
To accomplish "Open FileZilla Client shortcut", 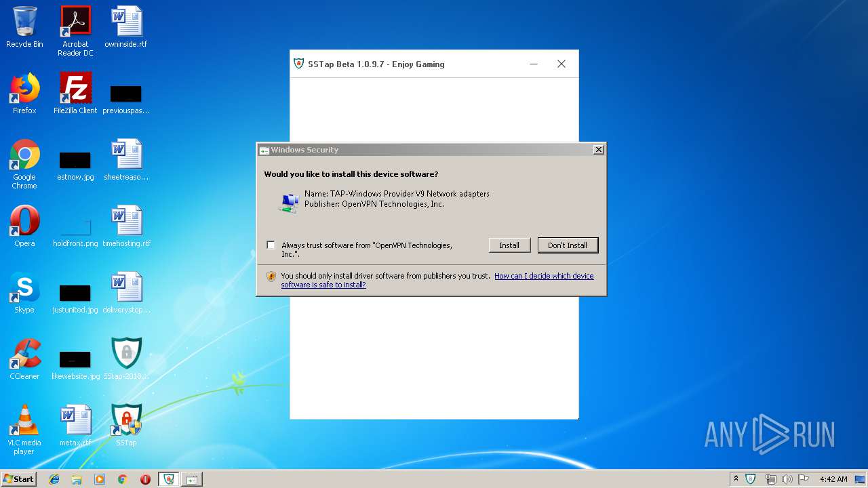I will (75, 94).
